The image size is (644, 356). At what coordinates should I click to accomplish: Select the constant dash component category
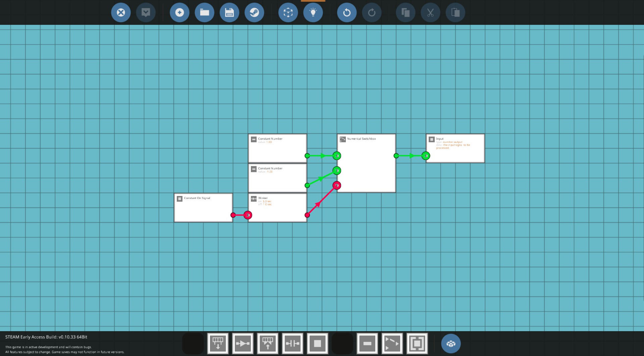pyautogui.click(x=367, y=343)
